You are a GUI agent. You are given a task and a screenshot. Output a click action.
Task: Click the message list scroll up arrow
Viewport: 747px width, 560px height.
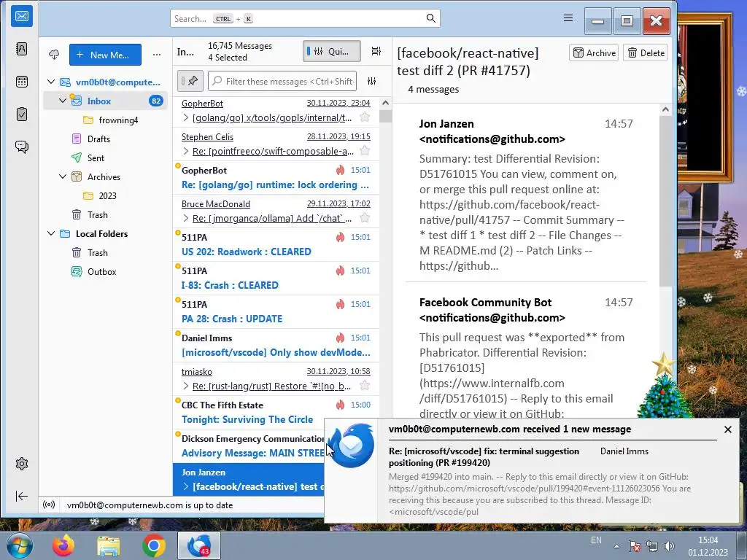point(385,103)
